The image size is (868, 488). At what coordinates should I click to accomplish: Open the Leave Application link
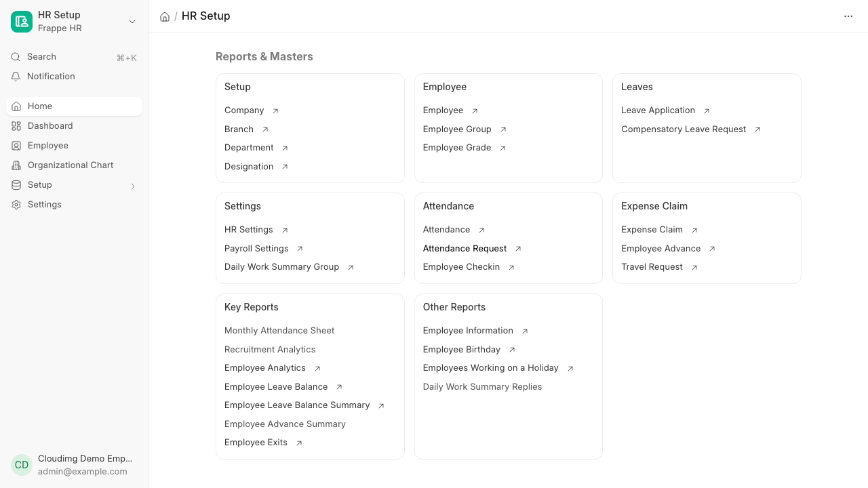pyautogui.click(x=658, y=110)
